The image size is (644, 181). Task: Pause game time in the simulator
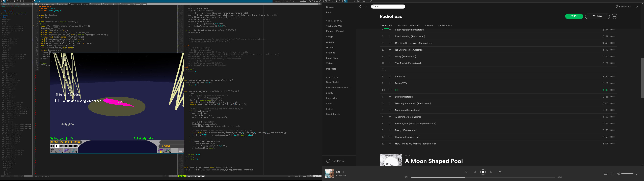click(x=52, y=146)
